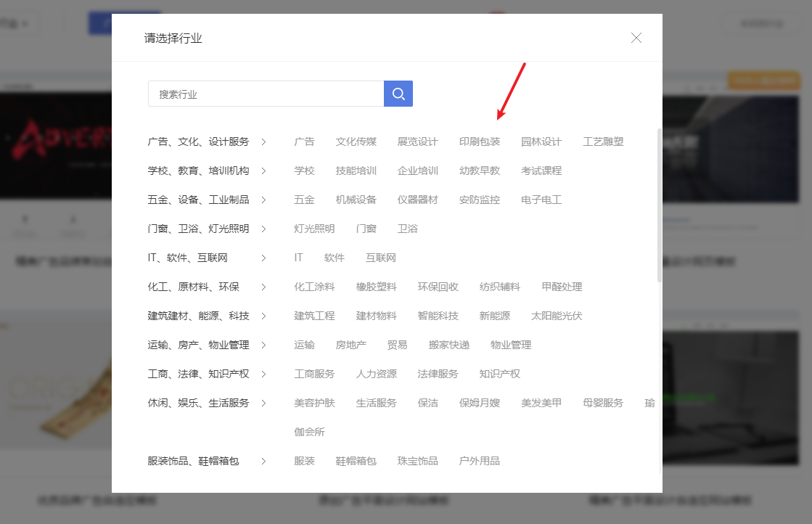812x524 pixels.
Task: Select 珠宝饰品 in the apparel row
Action: pos(417,460)
